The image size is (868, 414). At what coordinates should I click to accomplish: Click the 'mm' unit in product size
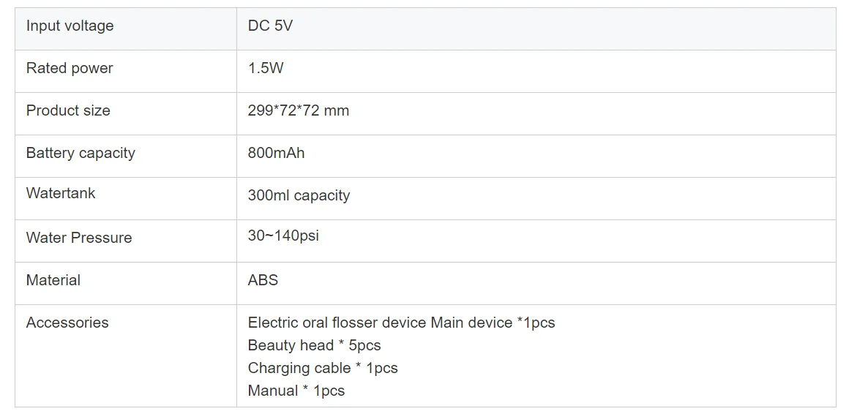pyautogui.click(x=337, y=111)
